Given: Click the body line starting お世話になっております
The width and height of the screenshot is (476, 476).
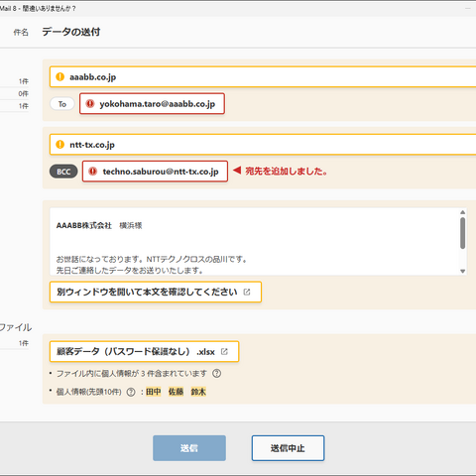Looking at the screenshot, I should point(152,259).
